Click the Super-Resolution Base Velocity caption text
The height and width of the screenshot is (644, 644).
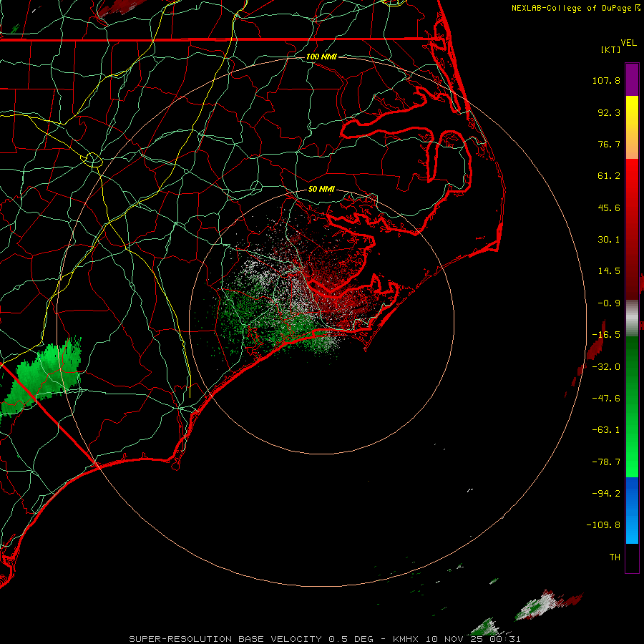pyautogui.click(x=325, y=639)
